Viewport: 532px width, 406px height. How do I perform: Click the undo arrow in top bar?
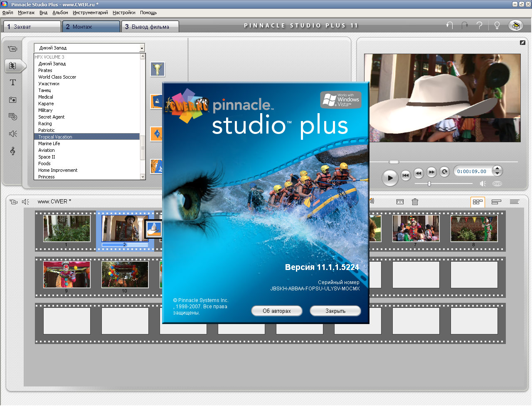pos(449,25)
